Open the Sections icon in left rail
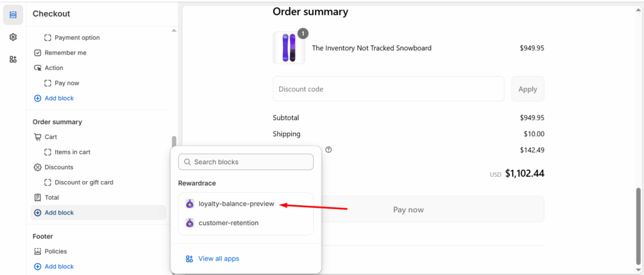The image size is (644, 275). click(x=13, y=15)
